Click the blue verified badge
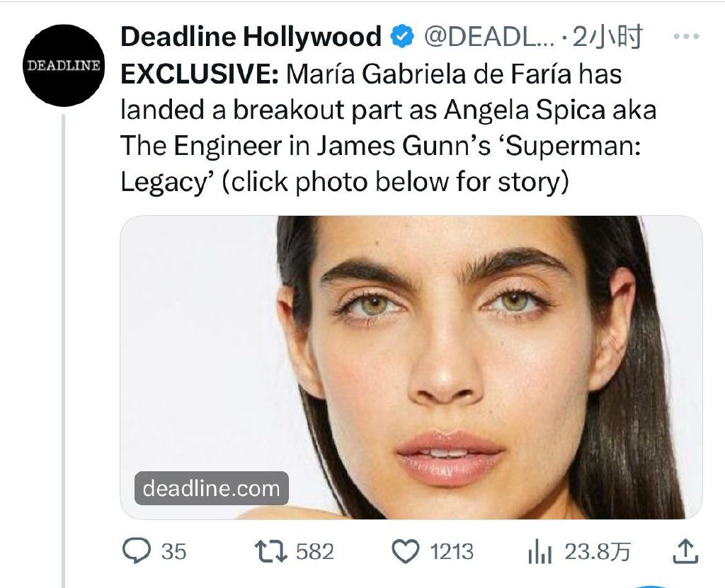The width and height of the screenshot is (725, 588). click(403, 36)
